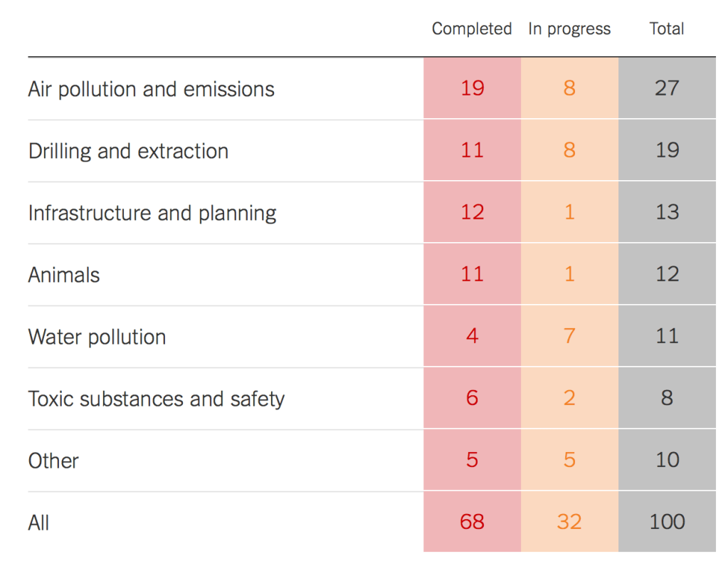Select the Completed total cell showing 68
Viewport: 728px width, 576px height.
click(x=472, y=522)
